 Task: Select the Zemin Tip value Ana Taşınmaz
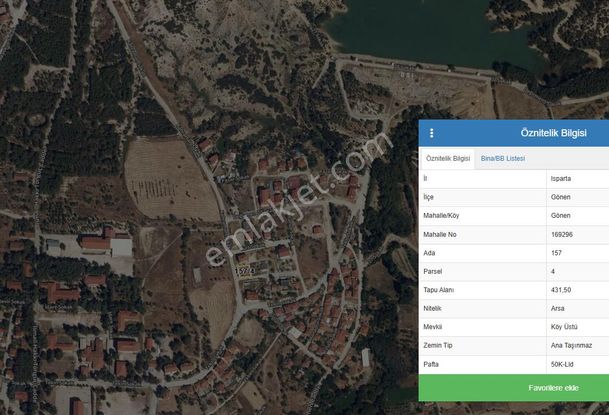pyautogui.click(x=571, y=346)
